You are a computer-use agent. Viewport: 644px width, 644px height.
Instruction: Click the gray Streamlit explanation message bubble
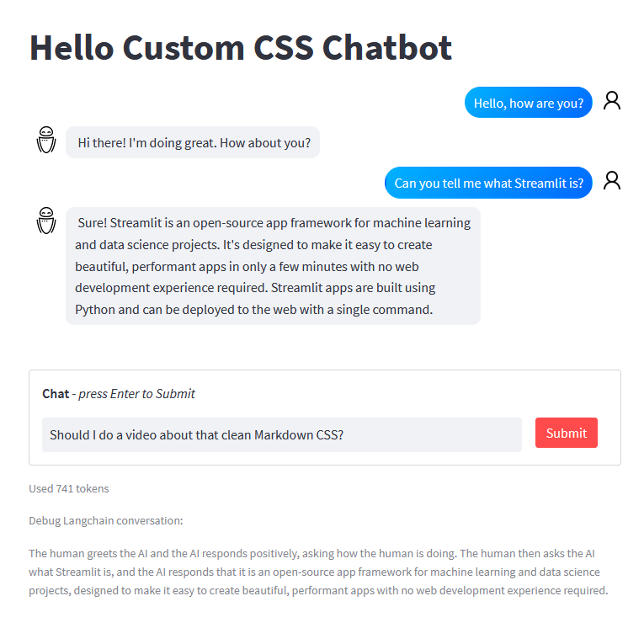point(273,266)
